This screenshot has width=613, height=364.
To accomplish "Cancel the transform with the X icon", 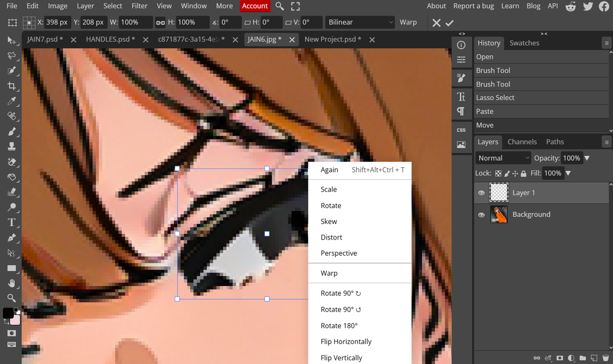I will 436,23.
